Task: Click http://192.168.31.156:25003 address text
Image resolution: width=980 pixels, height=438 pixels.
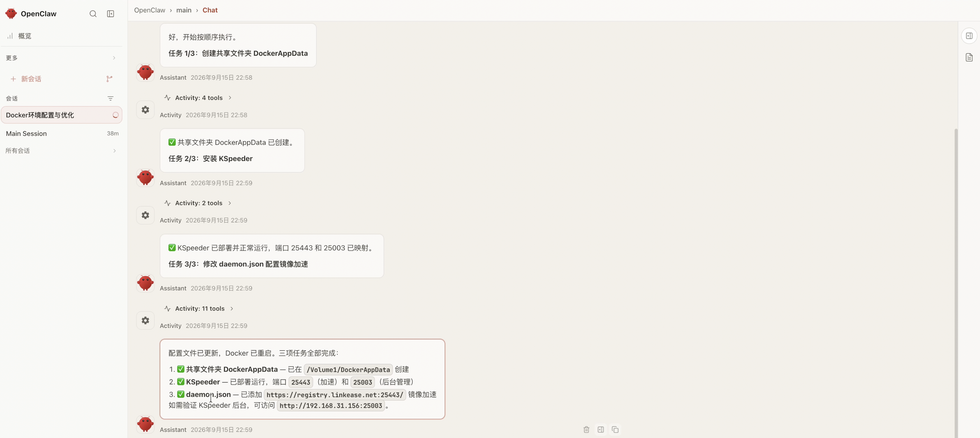Action: click(331, 406)
